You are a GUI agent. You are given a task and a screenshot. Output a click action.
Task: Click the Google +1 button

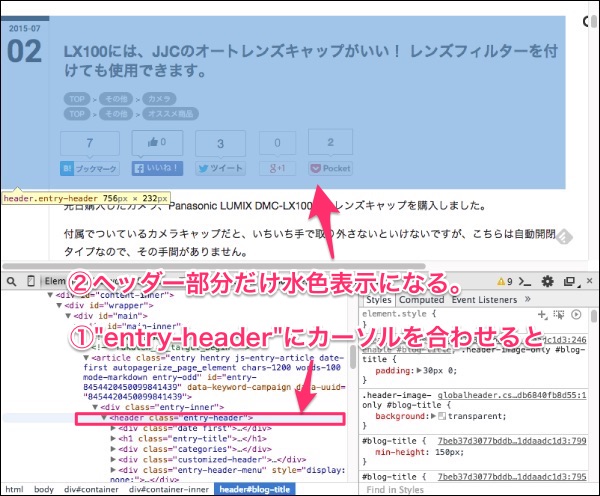(277, 168)
